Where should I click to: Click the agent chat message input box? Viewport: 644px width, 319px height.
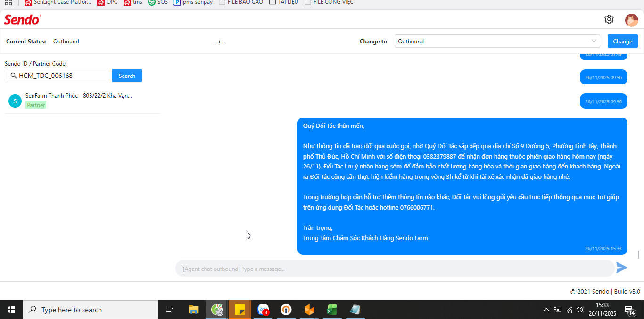[x=395, y=269]
